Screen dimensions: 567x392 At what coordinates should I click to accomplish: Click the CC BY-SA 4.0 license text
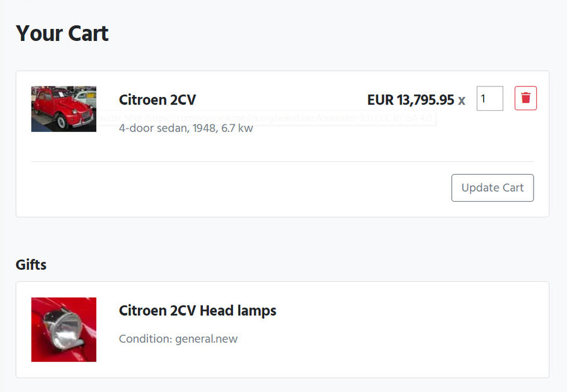[407, 118]
